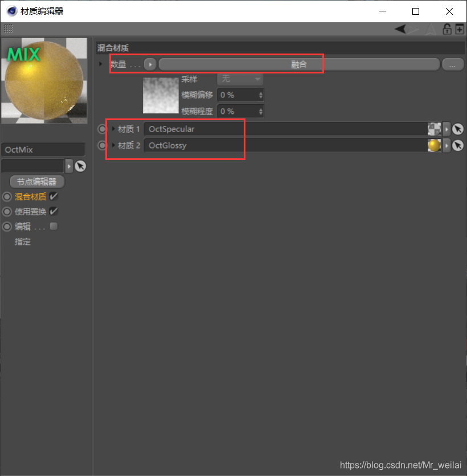Screen dimensions: 467x476
Task: Click the noise texture preview under 数量
Action: 161,95
